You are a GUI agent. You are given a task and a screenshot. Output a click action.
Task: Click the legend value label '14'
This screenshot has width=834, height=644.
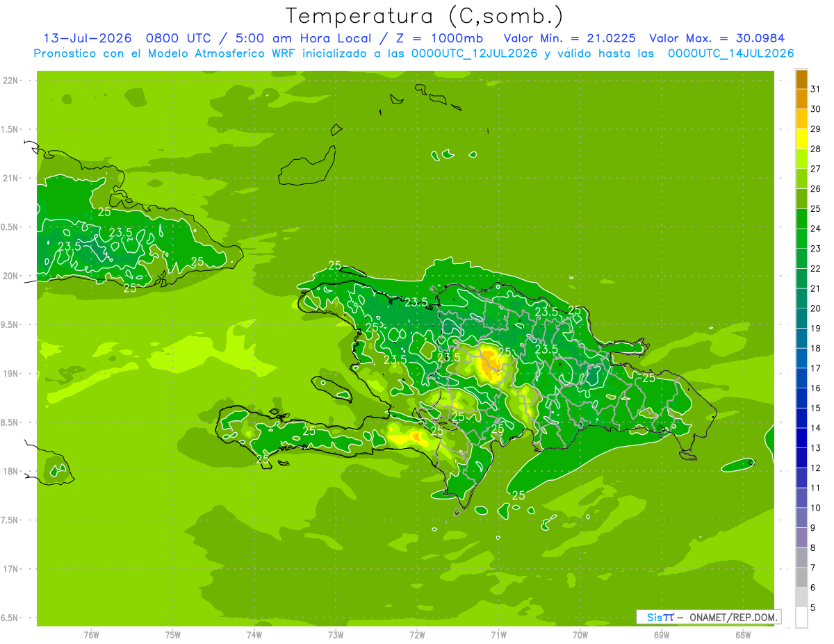816,428
